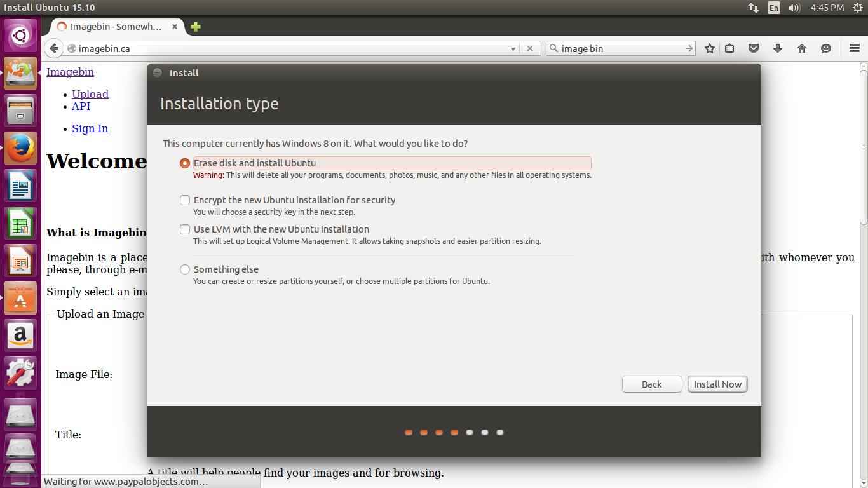Open Ubuntu Software Center from launcher
The image size is (868, 488).
click(20, 298)
